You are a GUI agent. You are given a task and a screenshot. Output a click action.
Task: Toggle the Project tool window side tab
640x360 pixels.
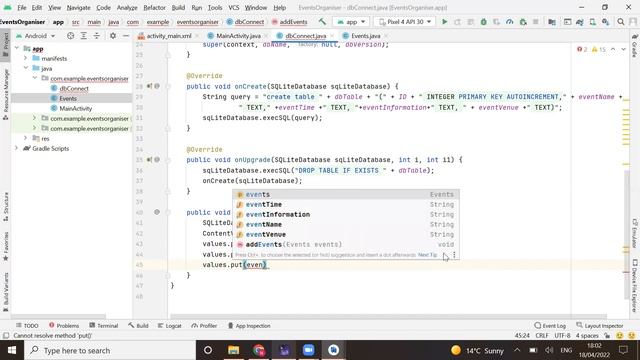click(5, 45)
